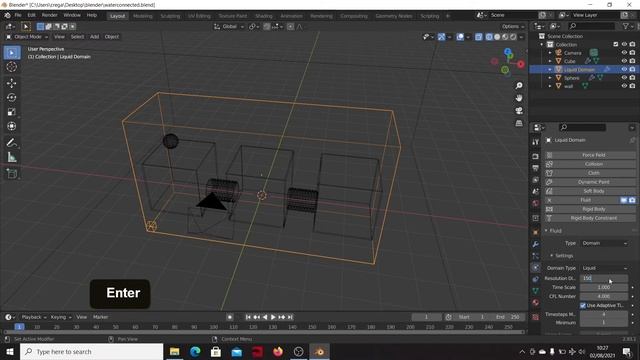Adjust the CFL Number value slider
The width and height of the screenshot is (640, 360).
[x=604, y=296]
